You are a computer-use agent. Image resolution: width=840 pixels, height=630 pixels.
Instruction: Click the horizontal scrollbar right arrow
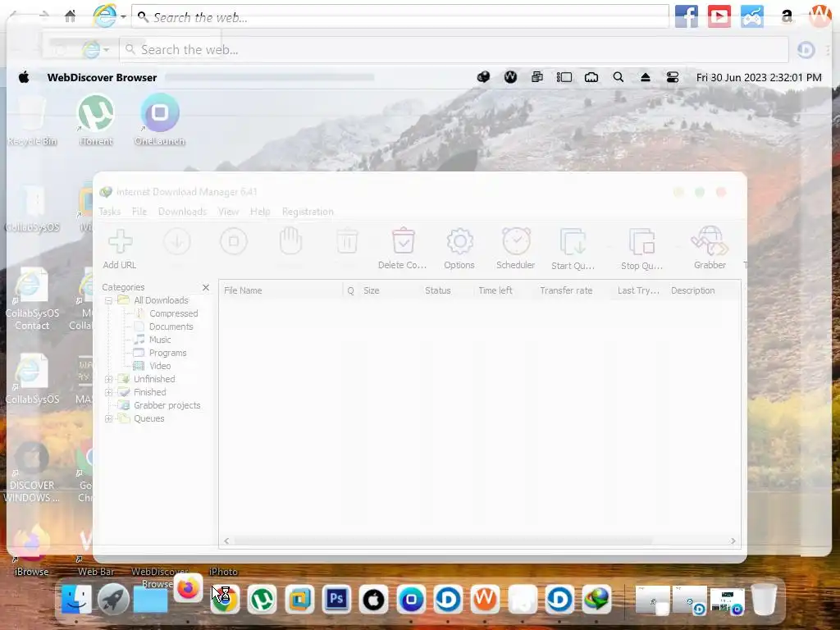pyautogui.click(x=733, y=541)
